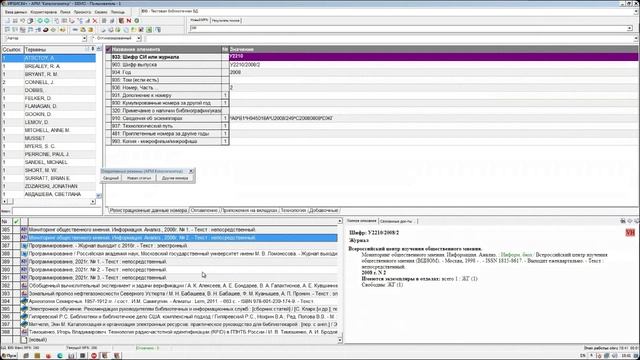Select record 389 Программирование, 2021г. № 1

pyautogui.click(x=169, y=262)
